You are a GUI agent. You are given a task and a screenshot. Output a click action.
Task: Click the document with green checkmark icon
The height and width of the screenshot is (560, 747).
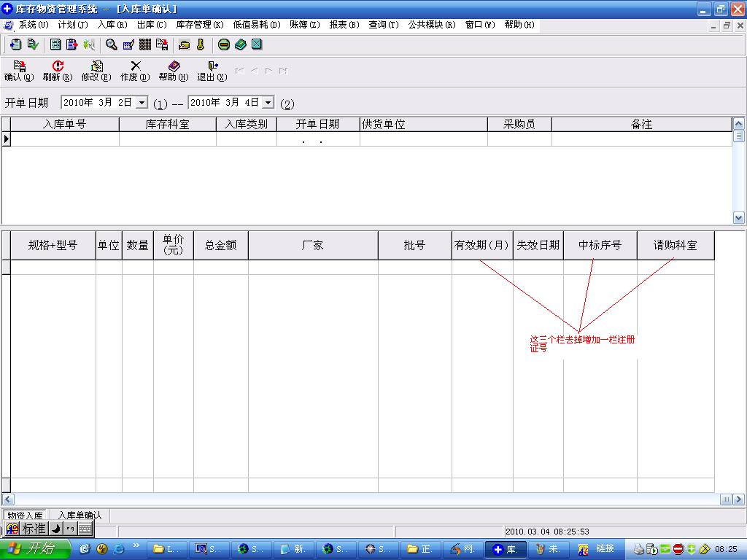pos(32,44)
